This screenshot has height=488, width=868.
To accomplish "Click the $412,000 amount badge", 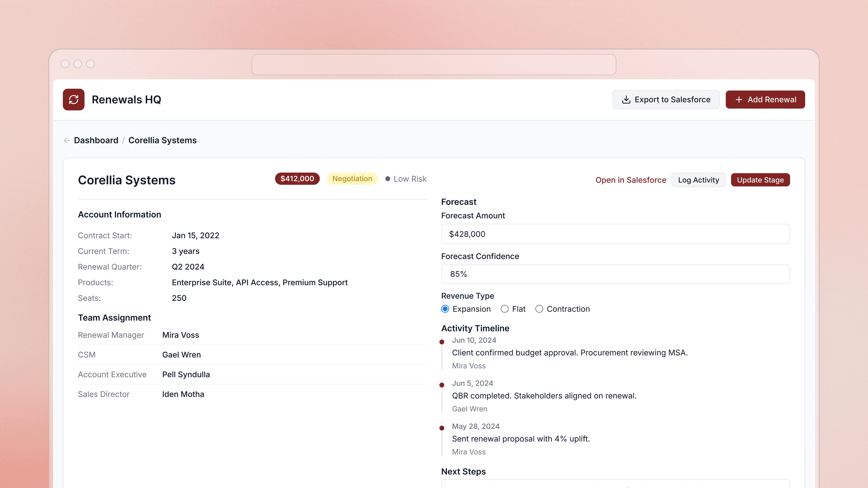I will coord(297,178).
